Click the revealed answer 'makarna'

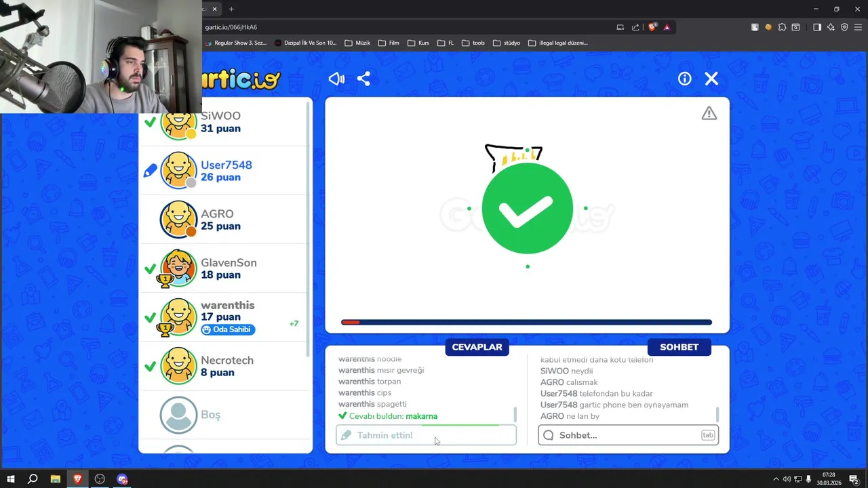[x=421, y=416]
